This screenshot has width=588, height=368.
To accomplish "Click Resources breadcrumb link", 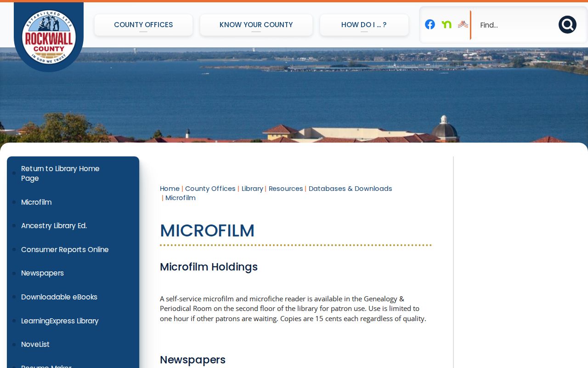I will pos(286,189).
